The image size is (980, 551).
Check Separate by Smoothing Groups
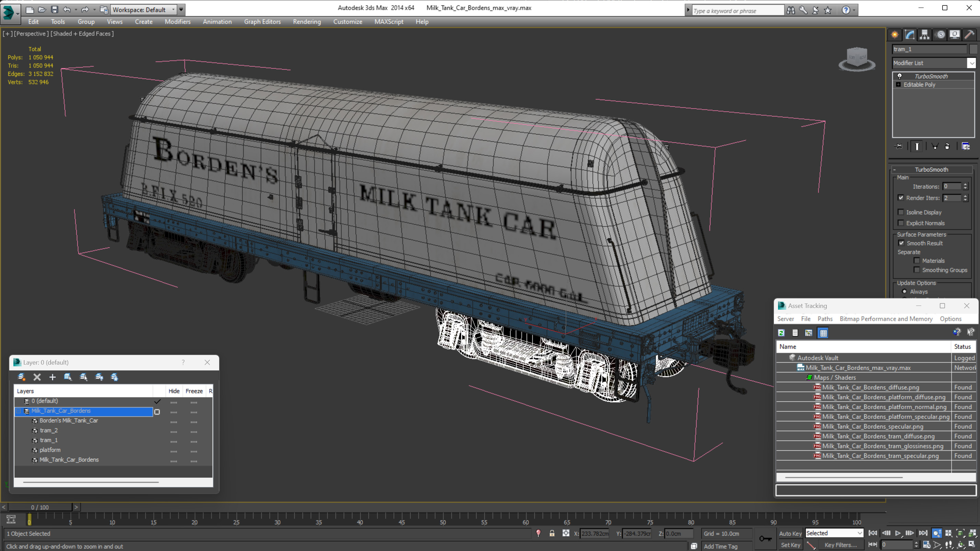pyautogui.click(x=916, y=270)
